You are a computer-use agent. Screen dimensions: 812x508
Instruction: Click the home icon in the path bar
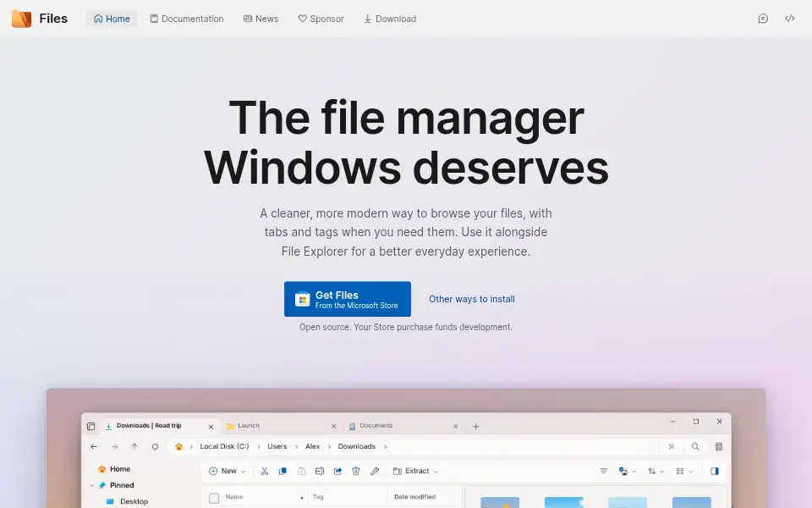coord(178,446)
